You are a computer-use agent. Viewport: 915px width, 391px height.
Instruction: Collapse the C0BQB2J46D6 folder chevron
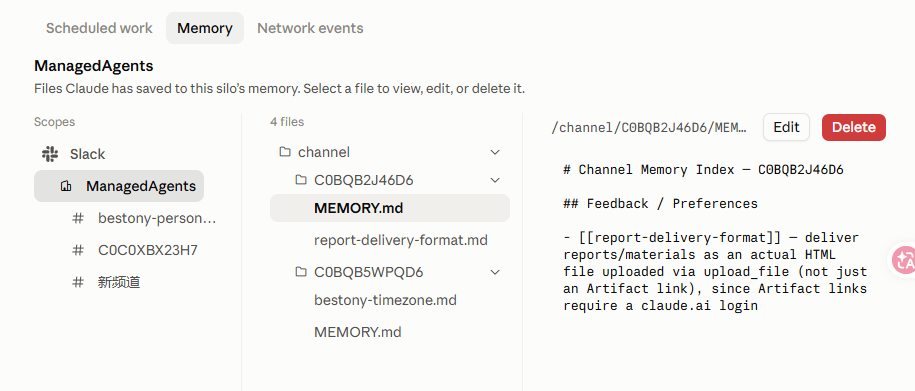click(x=495, y=180)
